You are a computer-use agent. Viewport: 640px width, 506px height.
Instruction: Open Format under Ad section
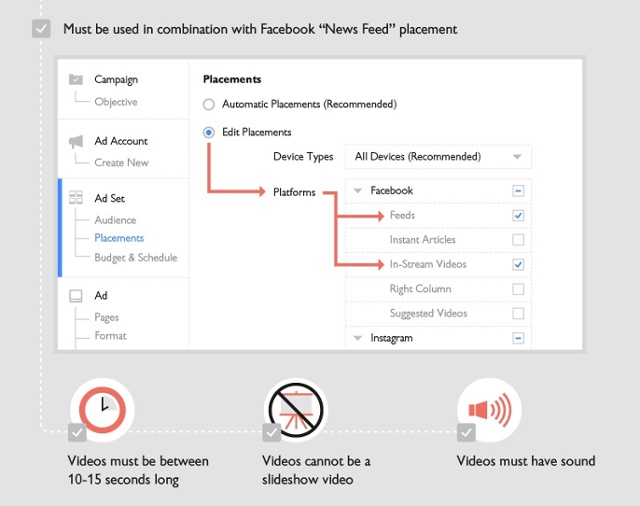(110, 335)
